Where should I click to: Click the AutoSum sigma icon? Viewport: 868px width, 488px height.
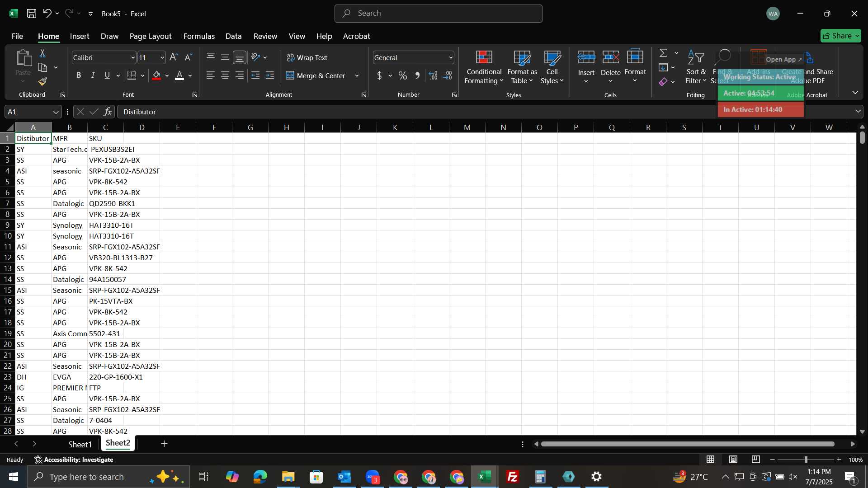[x=663, y=53]
